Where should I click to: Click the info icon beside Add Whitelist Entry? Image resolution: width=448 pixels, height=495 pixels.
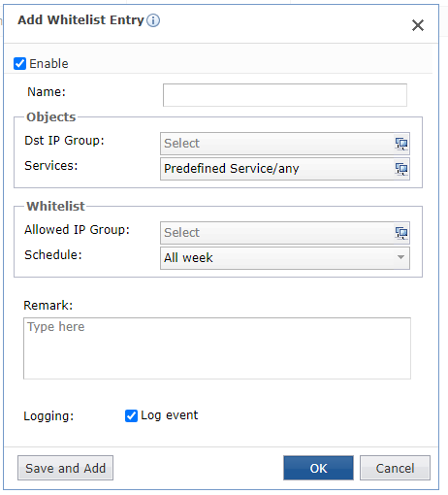point(153,20)
